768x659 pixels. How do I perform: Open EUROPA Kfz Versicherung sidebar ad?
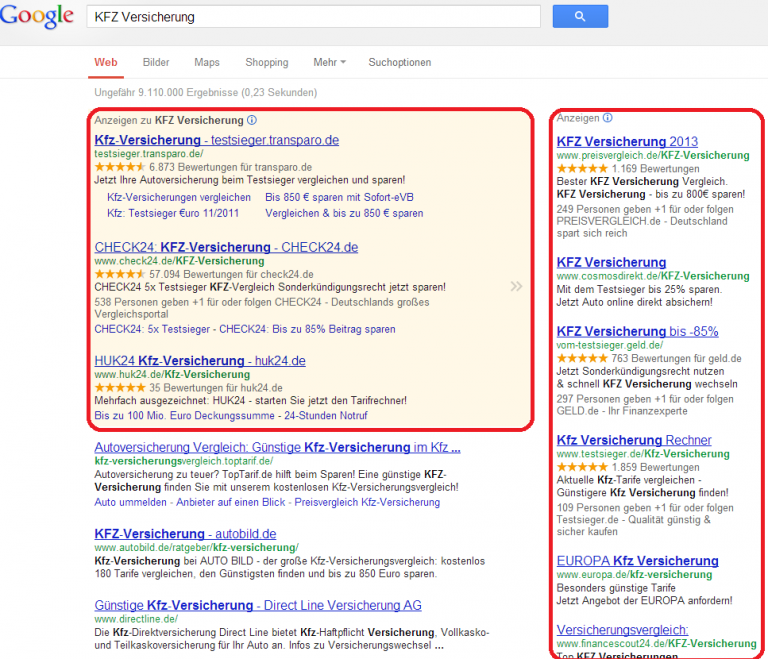(x=637, y=561)
